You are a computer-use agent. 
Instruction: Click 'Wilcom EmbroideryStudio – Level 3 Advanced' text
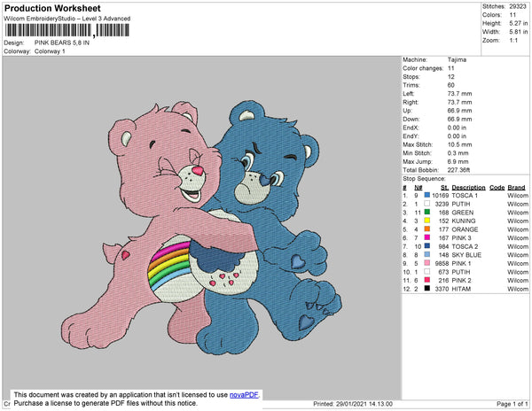[x=67, y=19]
